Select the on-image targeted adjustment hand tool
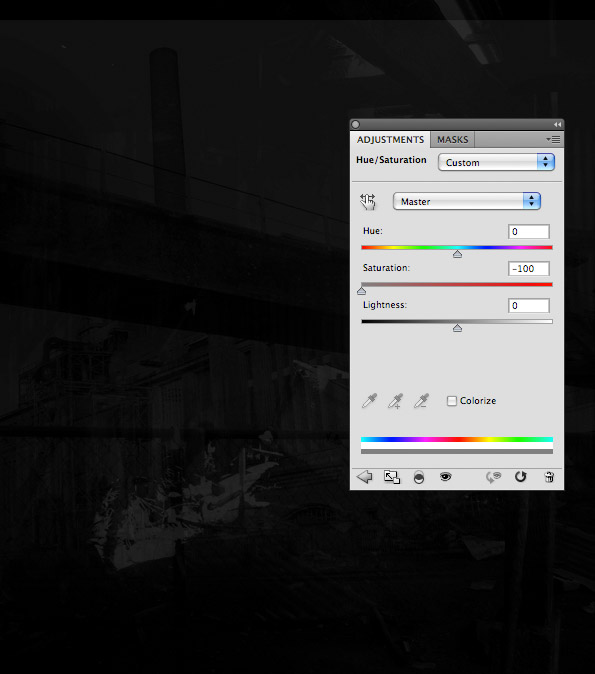Viewport: 595px width, 674px height. 368,202
